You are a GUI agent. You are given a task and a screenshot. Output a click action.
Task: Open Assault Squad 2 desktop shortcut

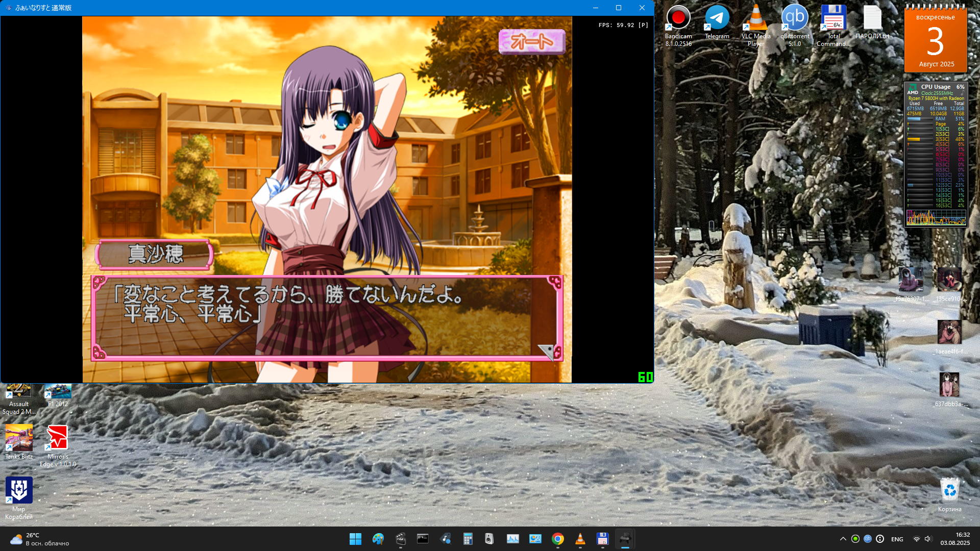coord(19,399)
